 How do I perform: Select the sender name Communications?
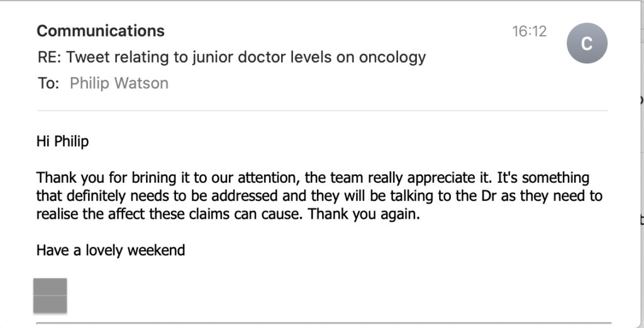[x=101, y=31]
